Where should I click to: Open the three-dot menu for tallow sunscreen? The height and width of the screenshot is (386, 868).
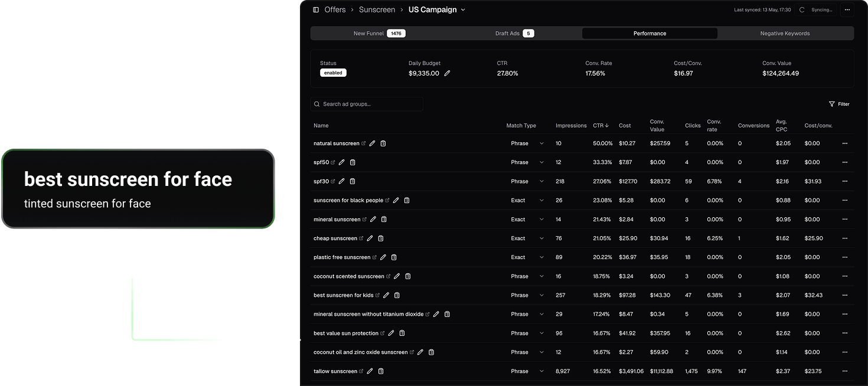(x=844, y=371)
